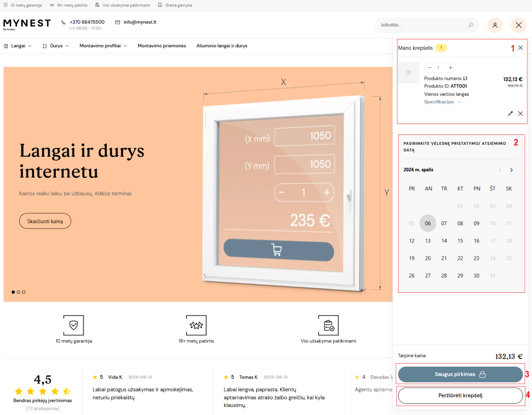Screen dimensions: 532x415
Task: Click the Skaičiuoti kainą button
Action: click(x=45, y=221)
